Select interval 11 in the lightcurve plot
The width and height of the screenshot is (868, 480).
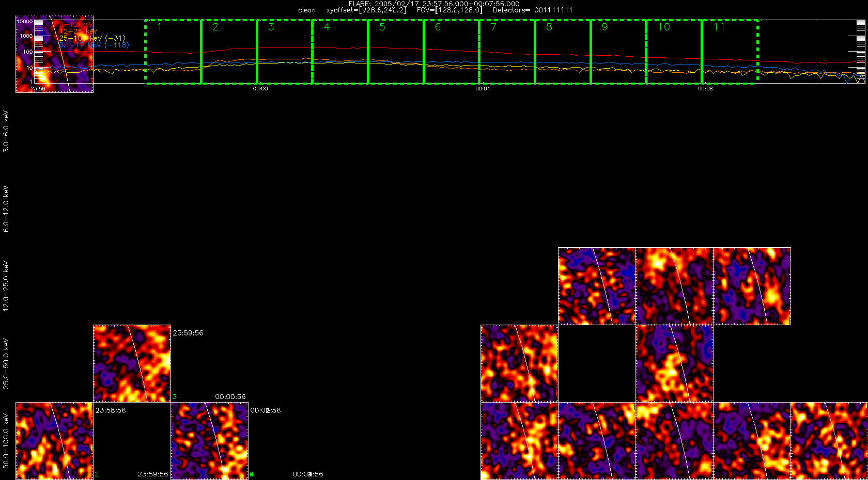tap(730, 52)
